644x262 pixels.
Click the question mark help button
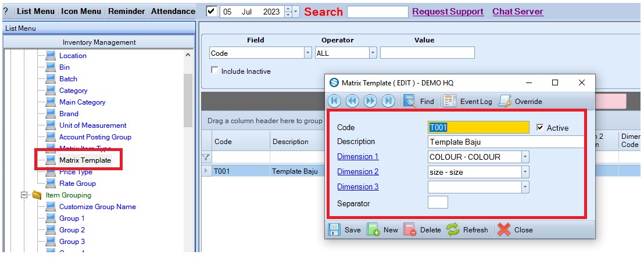[6, 12]
